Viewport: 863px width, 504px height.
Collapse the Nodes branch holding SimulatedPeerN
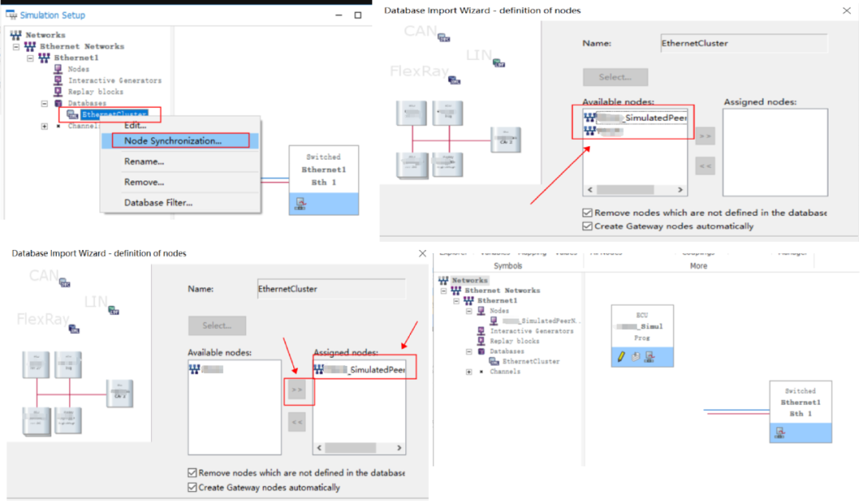click(469, 311)
